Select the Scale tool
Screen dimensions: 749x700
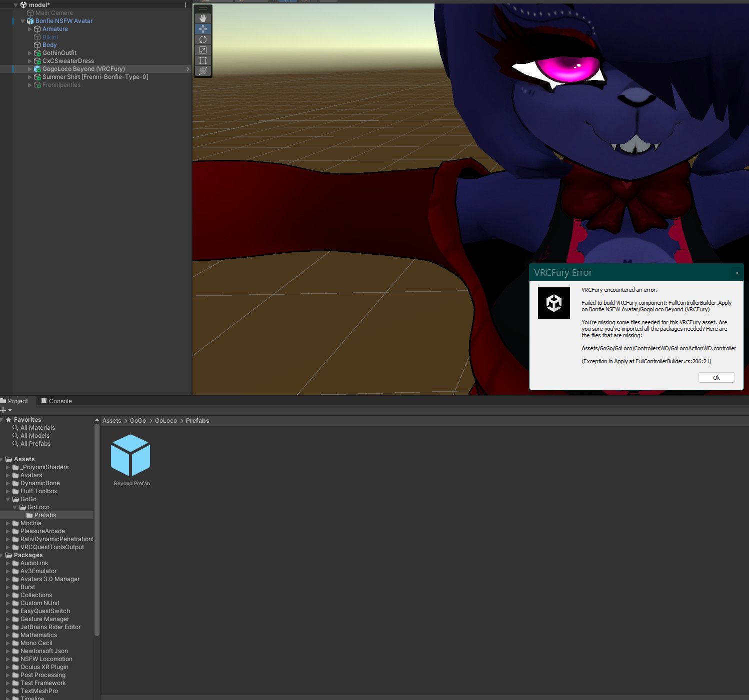click(x=203, y=50)
